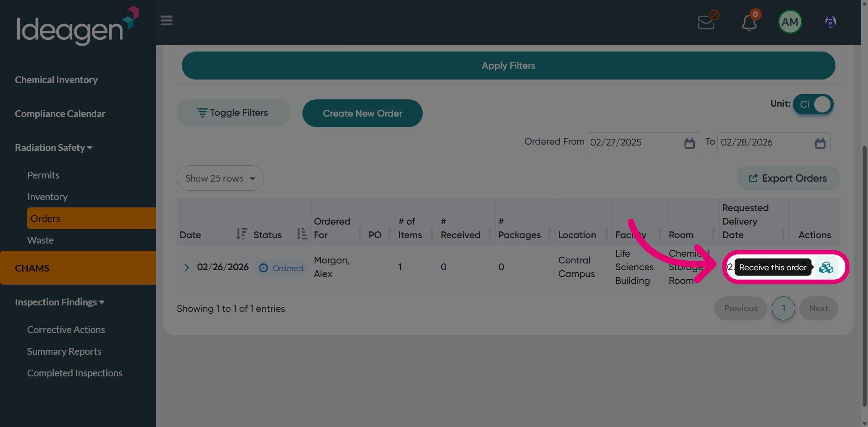Open the AM user avatar menu
The image size is (868, 427).
coord(790,22)
